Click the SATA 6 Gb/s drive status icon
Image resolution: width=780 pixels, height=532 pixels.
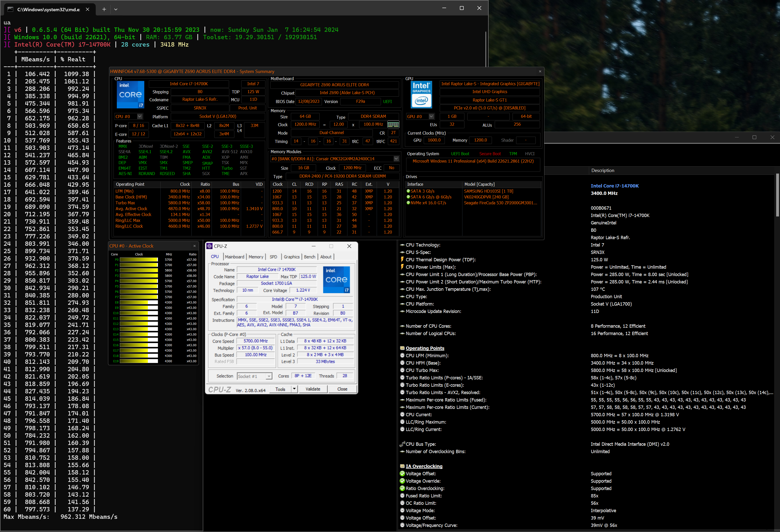click(408, 197)
